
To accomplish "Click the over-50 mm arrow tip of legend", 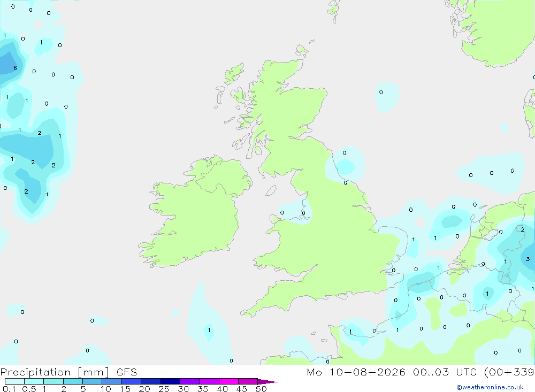I will [267, 381].
